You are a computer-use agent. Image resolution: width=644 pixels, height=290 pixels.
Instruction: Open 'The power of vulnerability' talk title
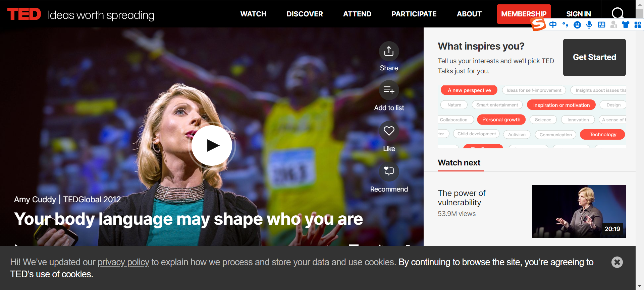click(462, 198)
